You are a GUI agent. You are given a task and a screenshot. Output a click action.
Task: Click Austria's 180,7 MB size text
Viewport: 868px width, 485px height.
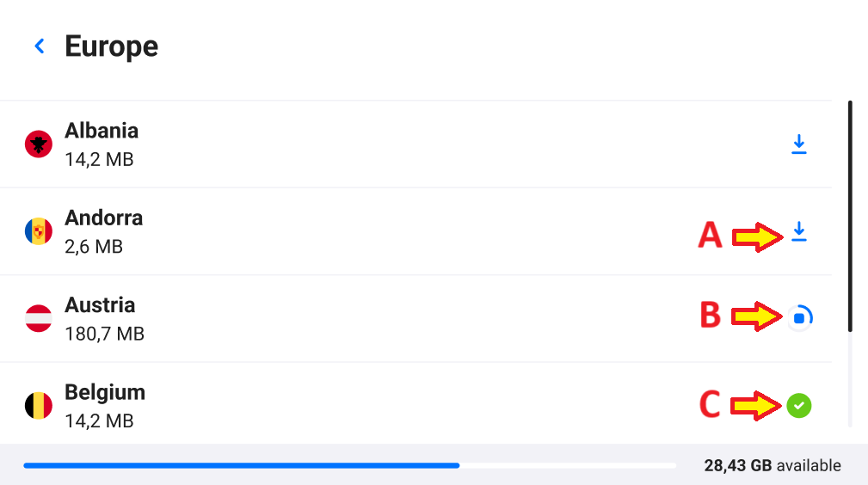105,334
